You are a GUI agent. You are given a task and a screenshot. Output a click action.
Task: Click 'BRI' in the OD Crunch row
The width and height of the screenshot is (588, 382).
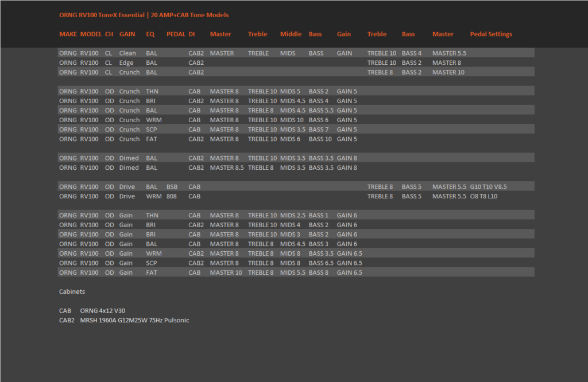(150, 101)
